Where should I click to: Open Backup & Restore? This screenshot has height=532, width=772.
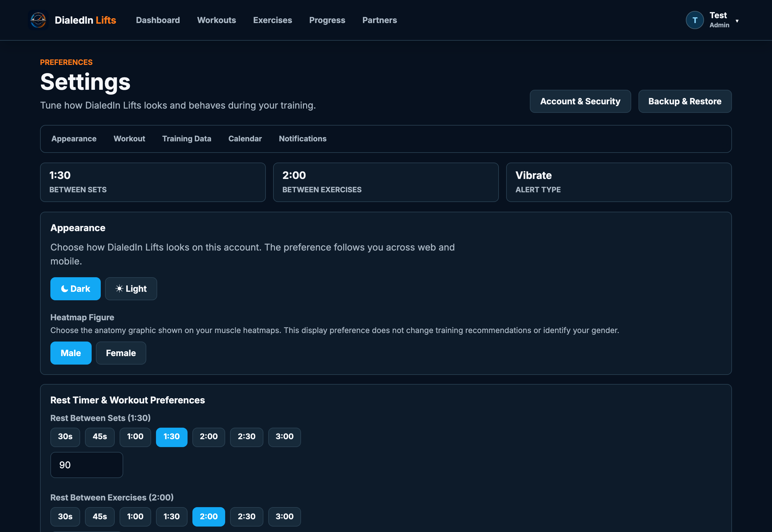coord(685,101)
